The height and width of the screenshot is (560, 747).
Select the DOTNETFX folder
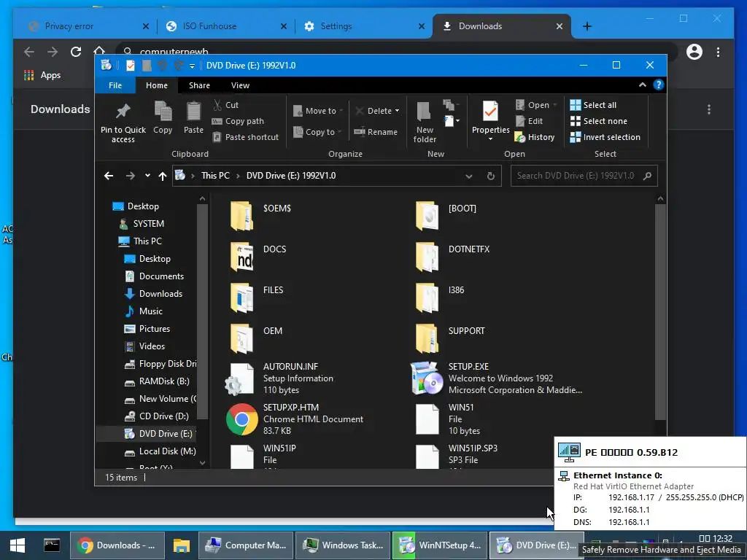(x=452, y=256)
